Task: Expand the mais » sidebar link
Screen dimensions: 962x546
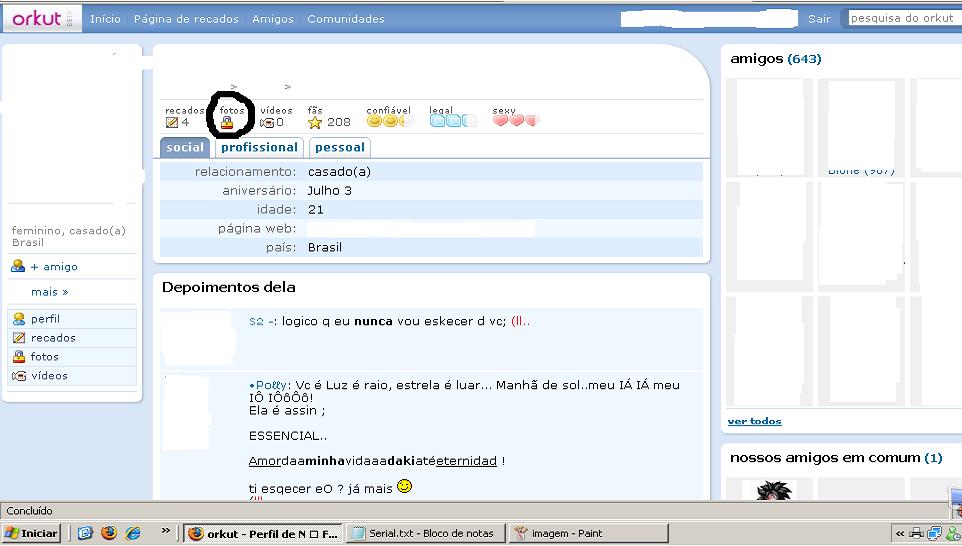Action: (x=50, y=292)
